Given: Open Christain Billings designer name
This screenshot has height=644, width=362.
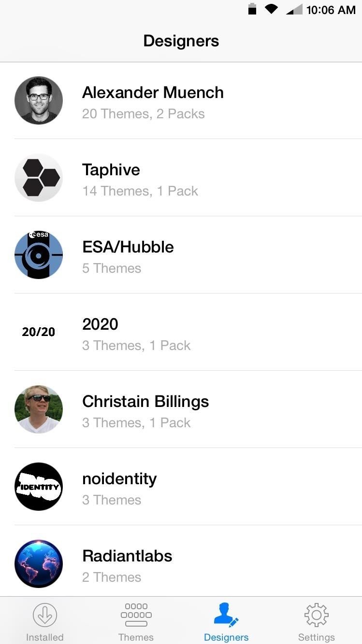Looking at the screenshot, I should [145, 402].
